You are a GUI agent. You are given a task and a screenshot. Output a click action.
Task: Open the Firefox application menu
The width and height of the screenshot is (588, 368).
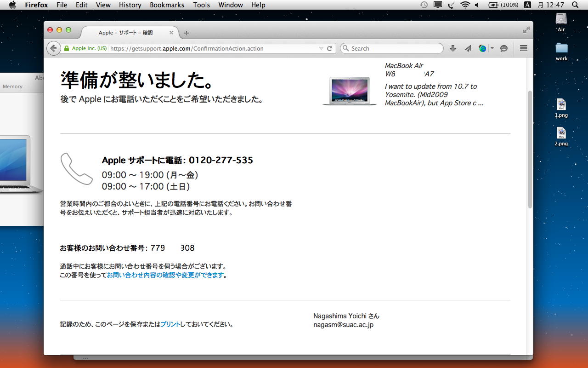click(36, 5)
